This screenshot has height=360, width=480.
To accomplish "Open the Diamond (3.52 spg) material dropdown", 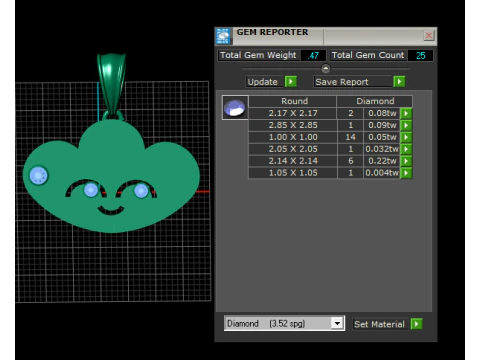I will click(337, 324).
